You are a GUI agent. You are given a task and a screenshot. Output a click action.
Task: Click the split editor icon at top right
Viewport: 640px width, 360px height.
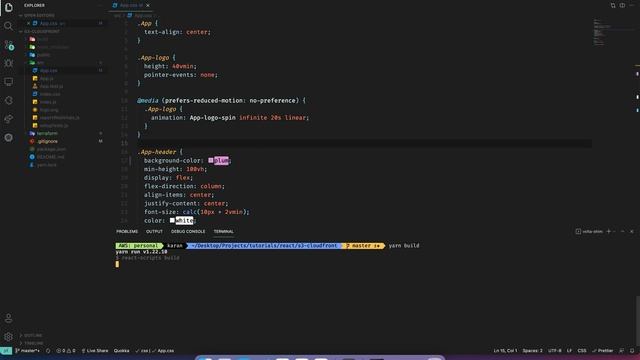(x=622, y=5)
